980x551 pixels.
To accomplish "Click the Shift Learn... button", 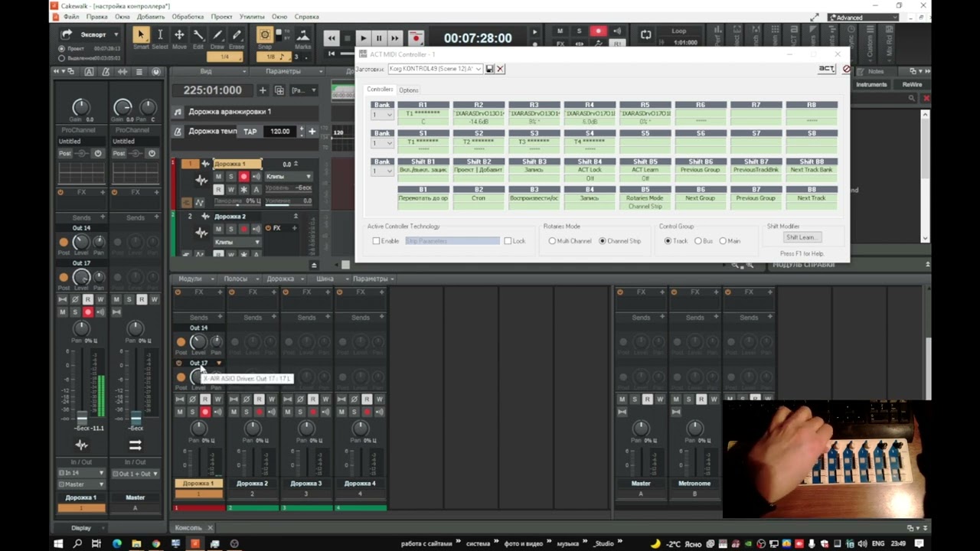I will 802,237.
